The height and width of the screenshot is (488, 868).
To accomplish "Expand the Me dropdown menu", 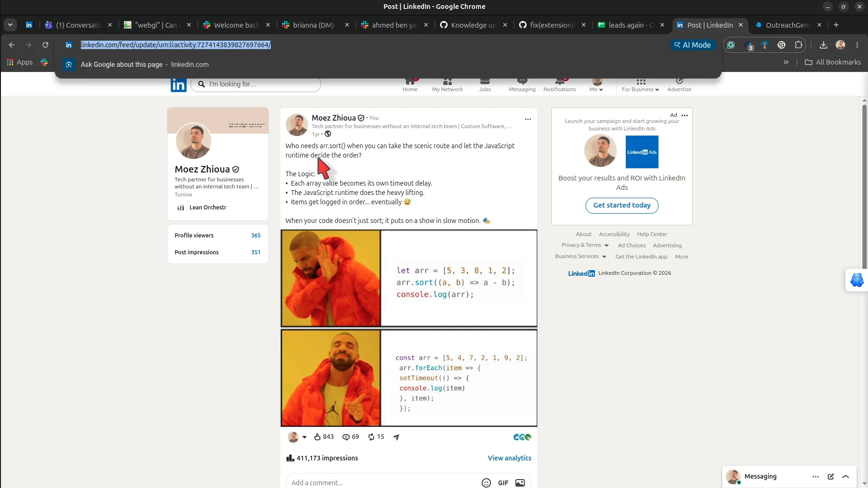I will tap(596, 85).
